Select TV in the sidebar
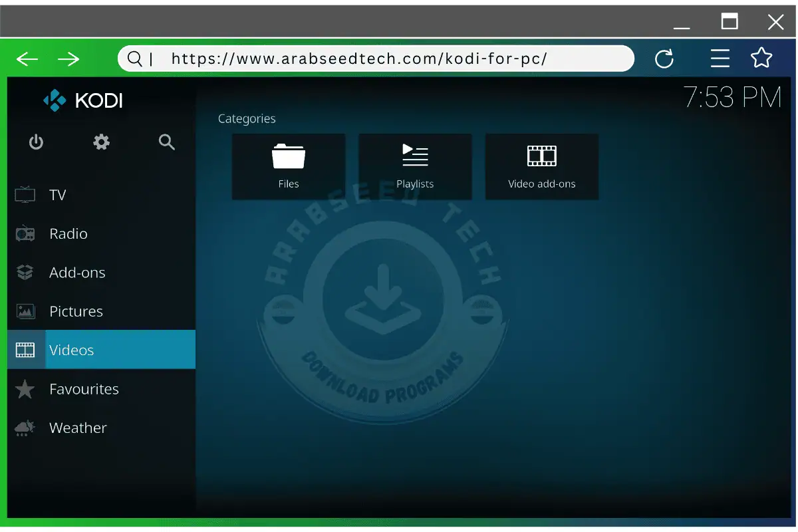 (57, 195)
